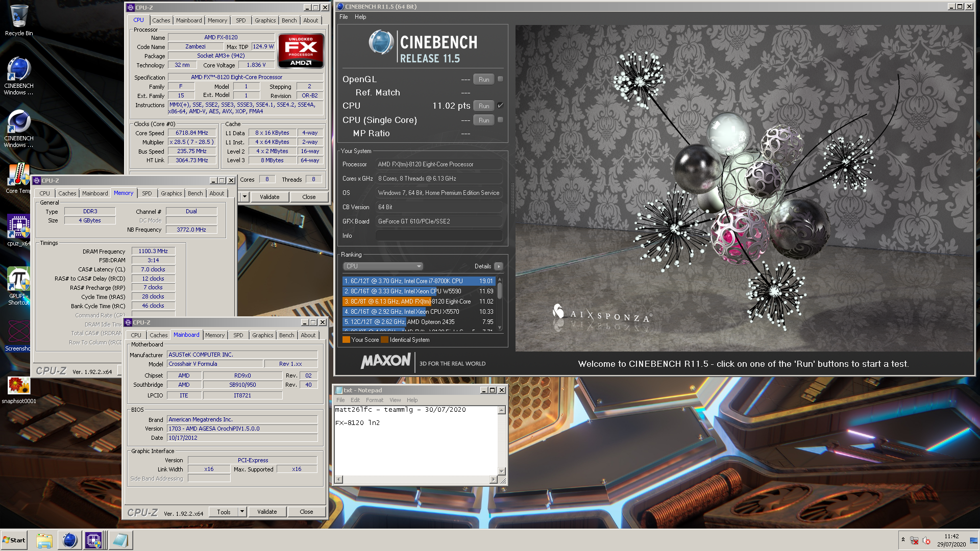Select ranking row AMD FX-8120 Eight-Core
980x551 pixels.
[x=419, y=302]
